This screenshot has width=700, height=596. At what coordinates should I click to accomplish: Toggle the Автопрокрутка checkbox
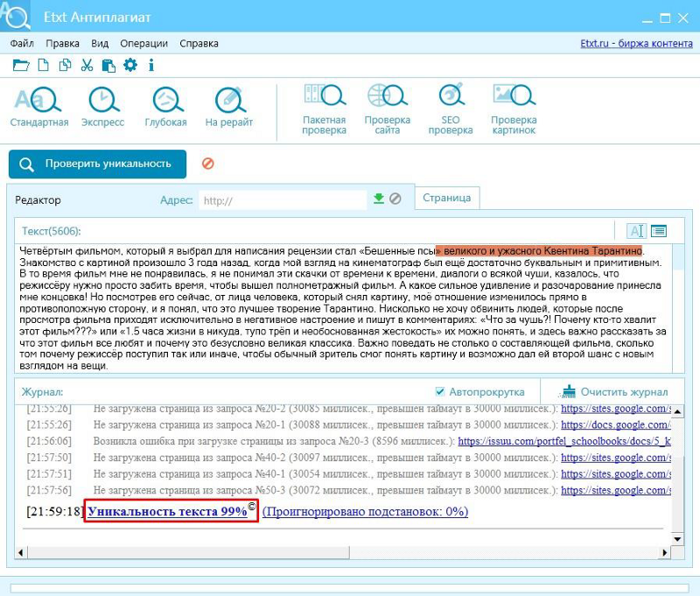[440, 392]
